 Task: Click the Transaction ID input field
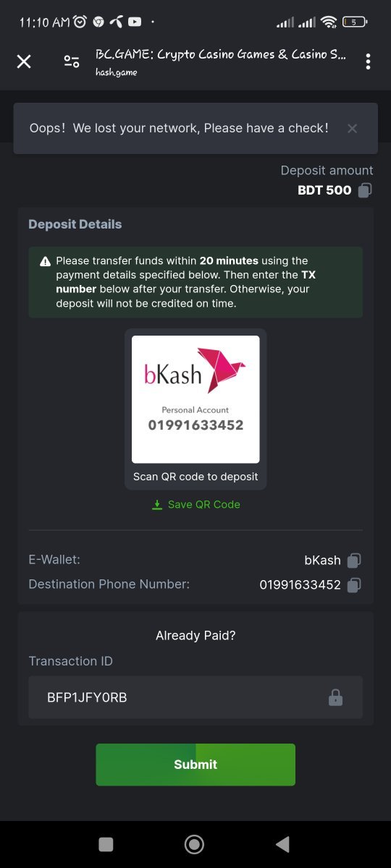click(195, 697)
